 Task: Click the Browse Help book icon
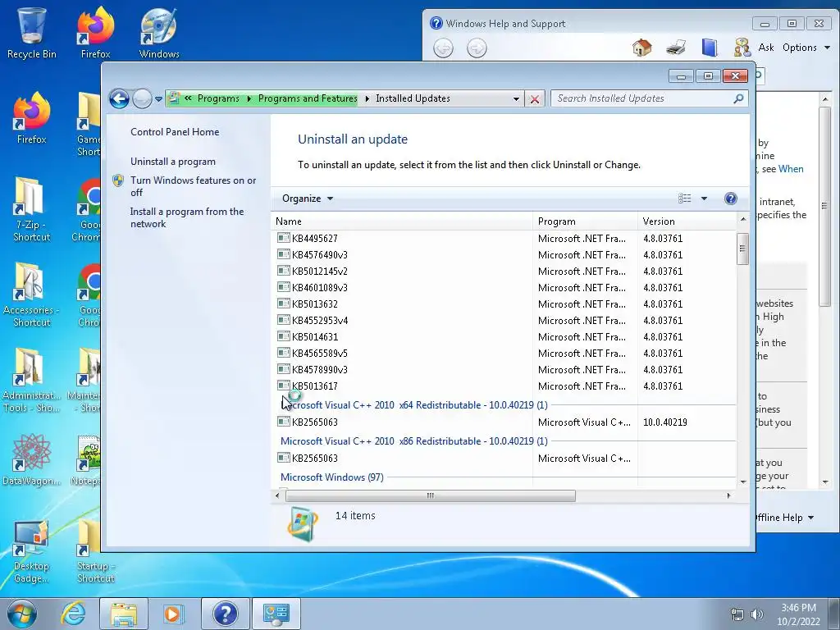tap(710, 48)
